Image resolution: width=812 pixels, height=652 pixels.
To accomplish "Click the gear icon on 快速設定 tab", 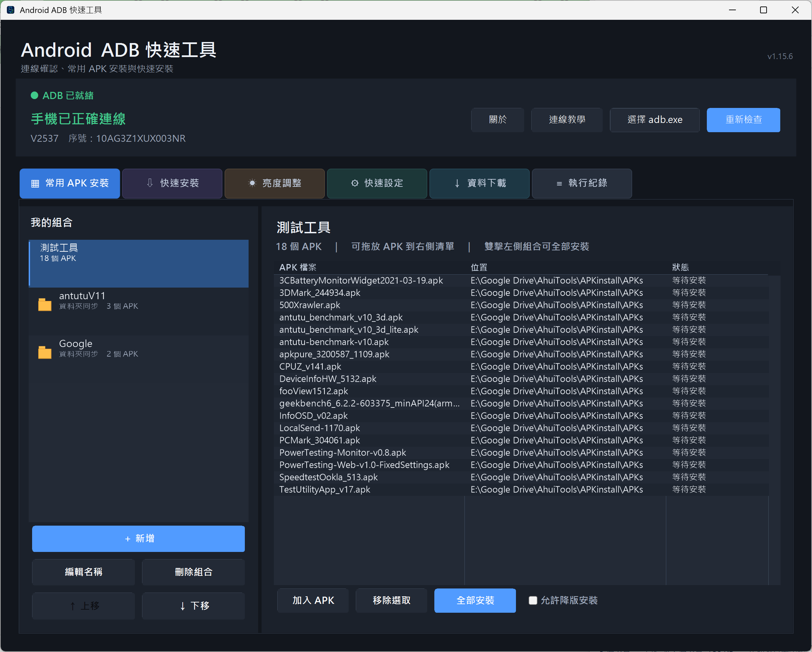I will [355, 183].
